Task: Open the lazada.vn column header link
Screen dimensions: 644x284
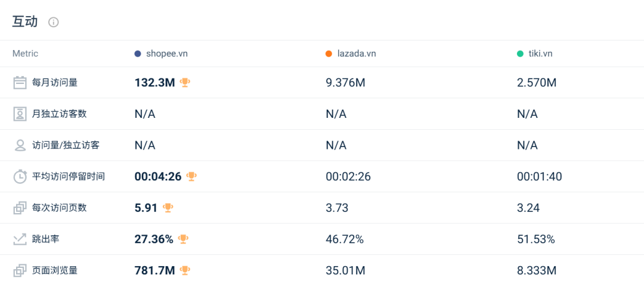Action: [x=357, y=54]
